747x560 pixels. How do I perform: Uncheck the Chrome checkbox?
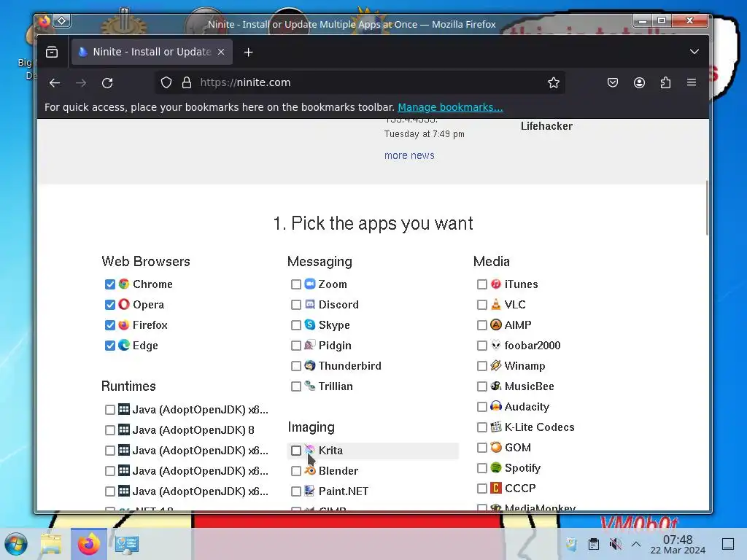110,284
